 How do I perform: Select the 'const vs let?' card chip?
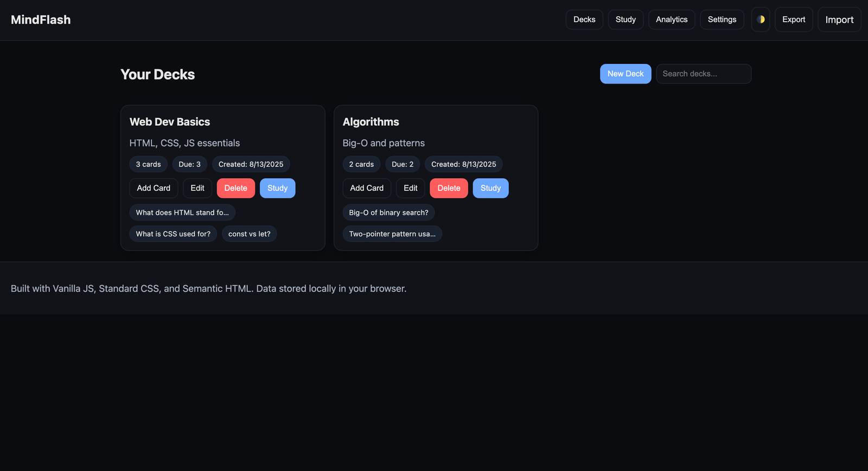249,234
